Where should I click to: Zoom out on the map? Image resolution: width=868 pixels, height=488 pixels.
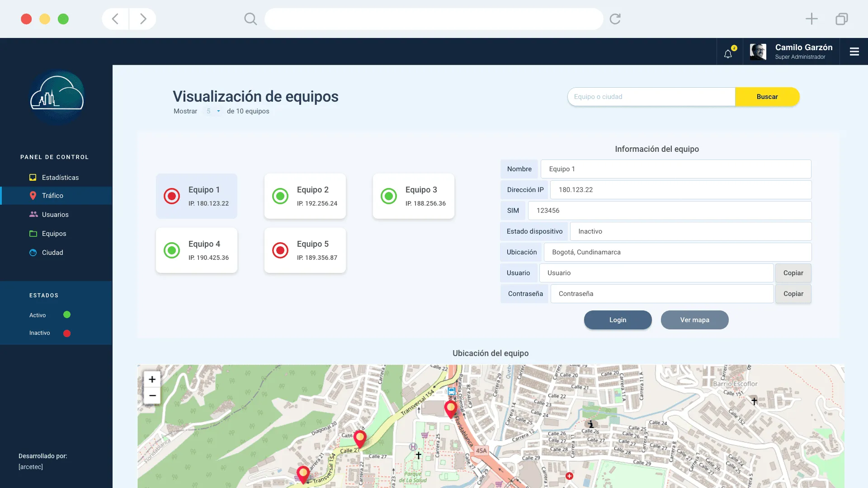(152, 396)
